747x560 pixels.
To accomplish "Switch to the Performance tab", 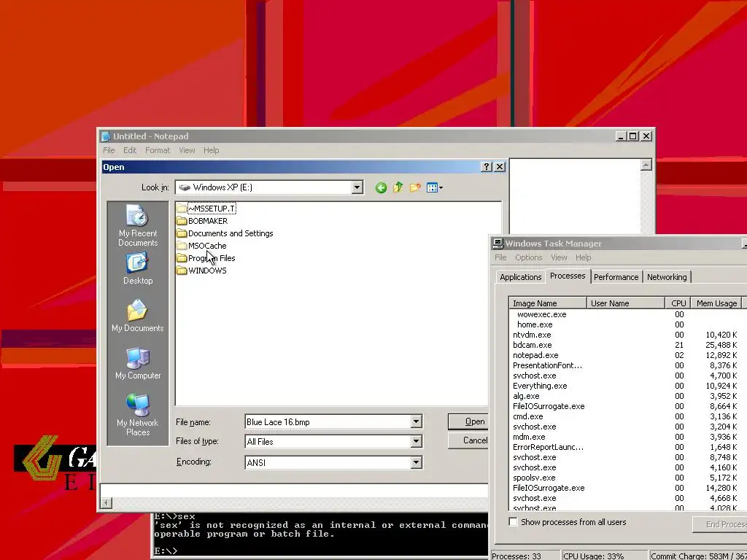I will 616,277.
